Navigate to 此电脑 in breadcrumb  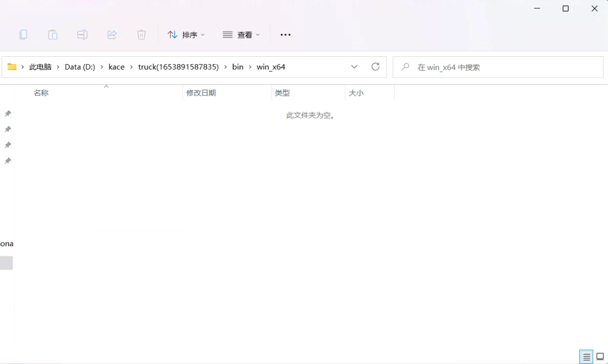pos(40,67)
